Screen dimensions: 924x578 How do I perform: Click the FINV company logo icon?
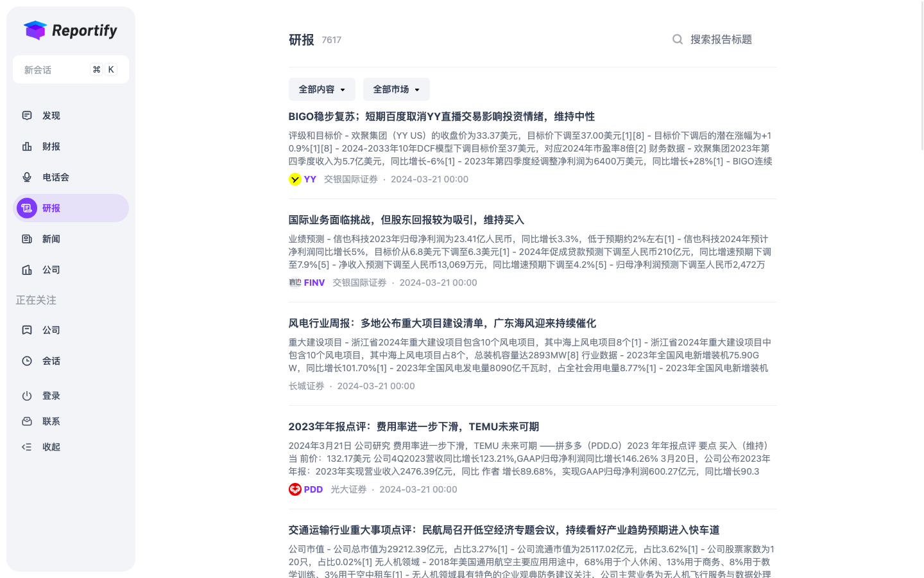click(x=295, y=283)
